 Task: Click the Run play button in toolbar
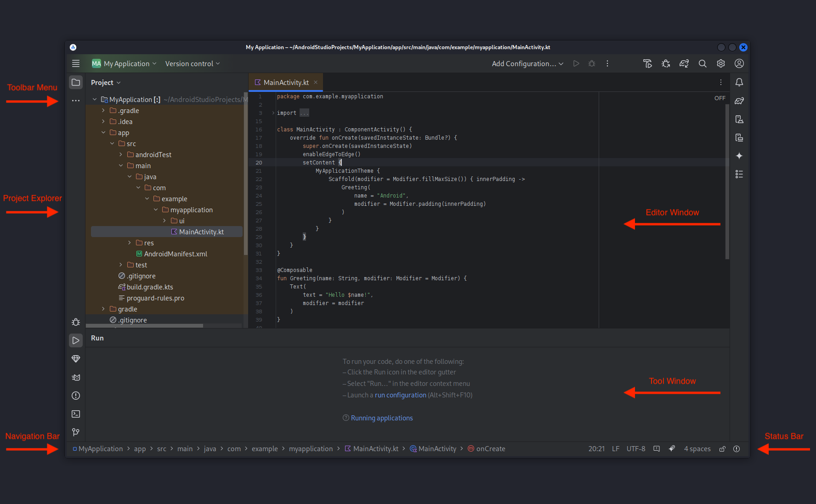[x=576, y=63]
